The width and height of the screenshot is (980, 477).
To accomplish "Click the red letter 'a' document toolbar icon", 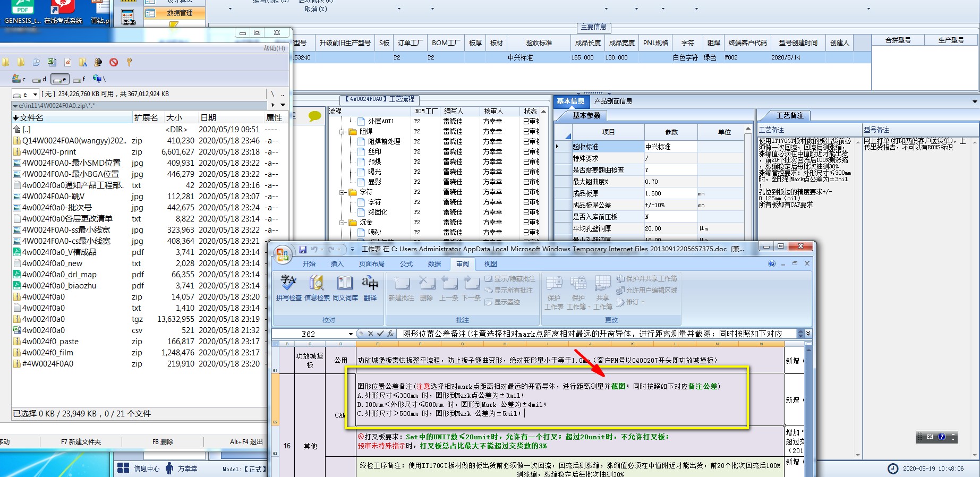I will (67, 62).
